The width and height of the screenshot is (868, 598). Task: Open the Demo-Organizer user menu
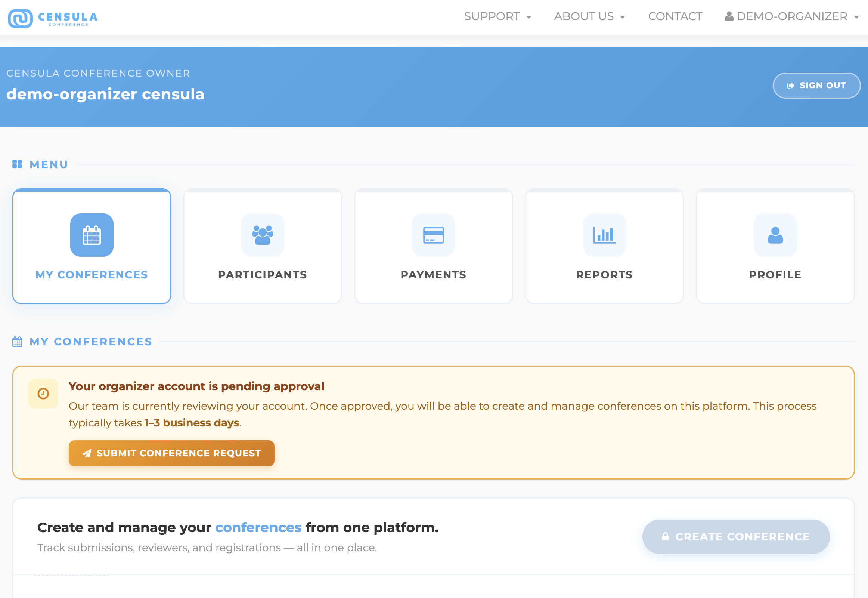(791, 16)
